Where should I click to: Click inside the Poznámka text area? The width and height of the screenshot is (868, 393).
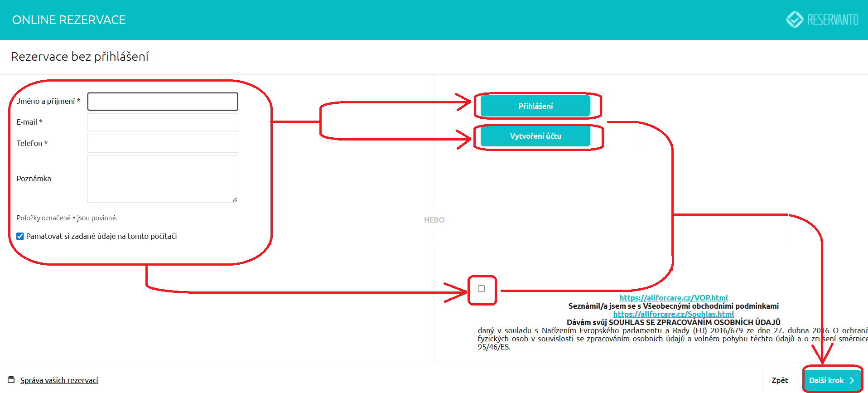pyautogui.click(x=163, y=179)
